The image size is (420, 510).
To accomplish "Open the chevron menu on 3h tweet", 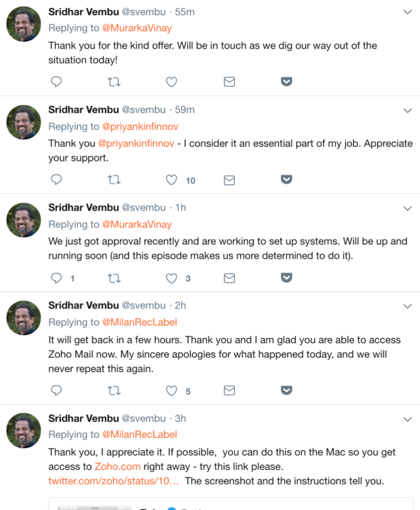I will pos(407,419).
